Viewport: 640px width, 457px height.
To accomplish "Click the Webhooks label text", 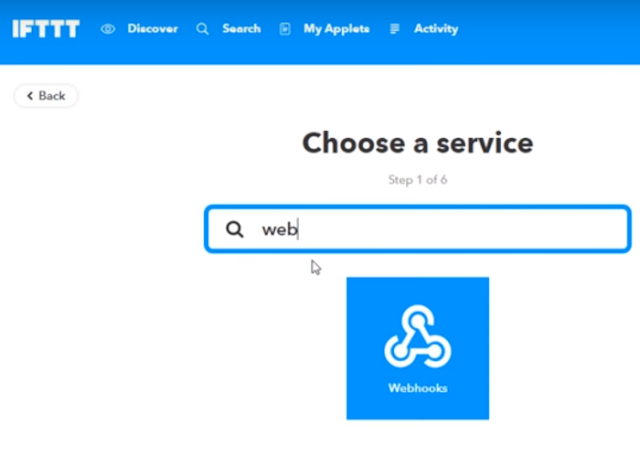I will (x=418, y=388).
